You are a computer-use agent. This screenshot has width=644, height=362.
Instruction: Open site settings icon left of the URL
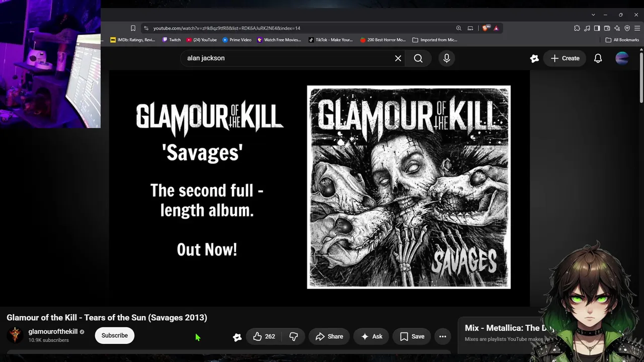146,28
